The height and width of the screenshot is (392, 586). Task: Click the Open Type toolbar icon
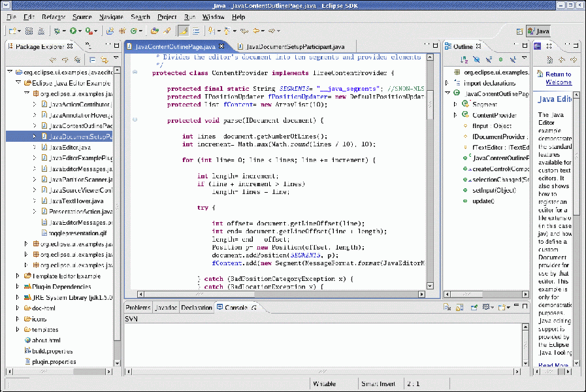coord(154,31)
